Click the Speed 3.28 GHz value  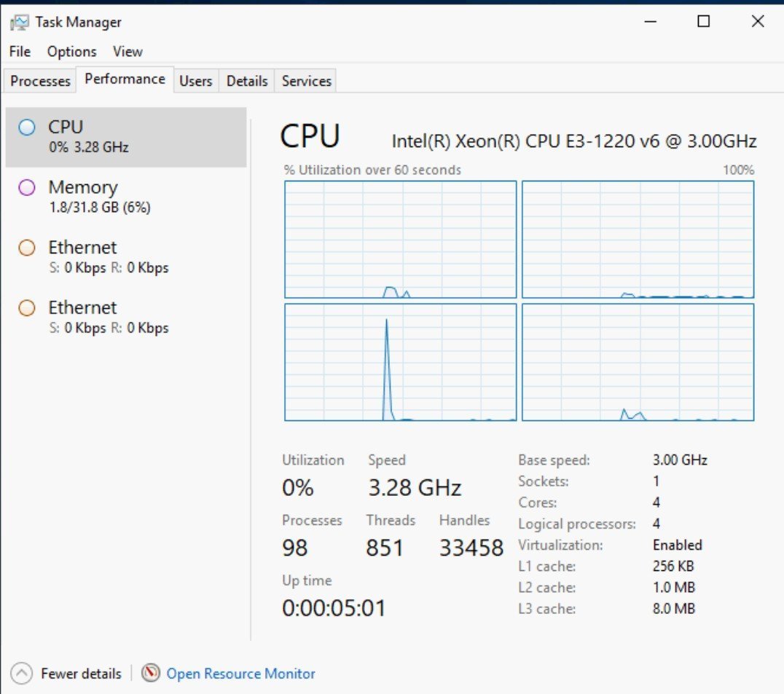pos(415,488)
